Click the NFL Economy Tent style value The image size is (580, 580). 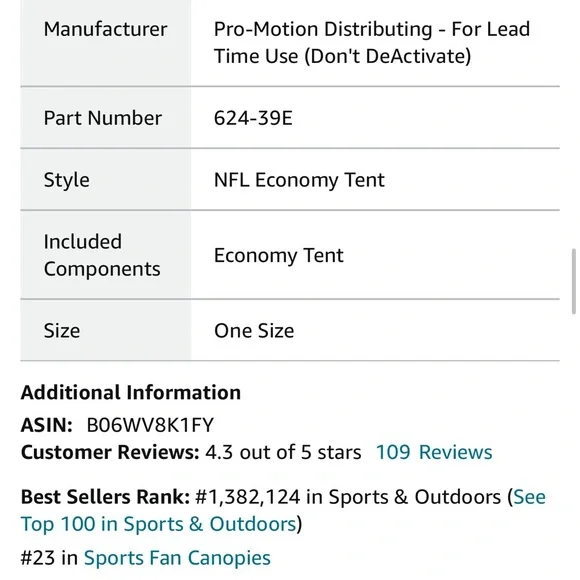(x=299, y=180)
